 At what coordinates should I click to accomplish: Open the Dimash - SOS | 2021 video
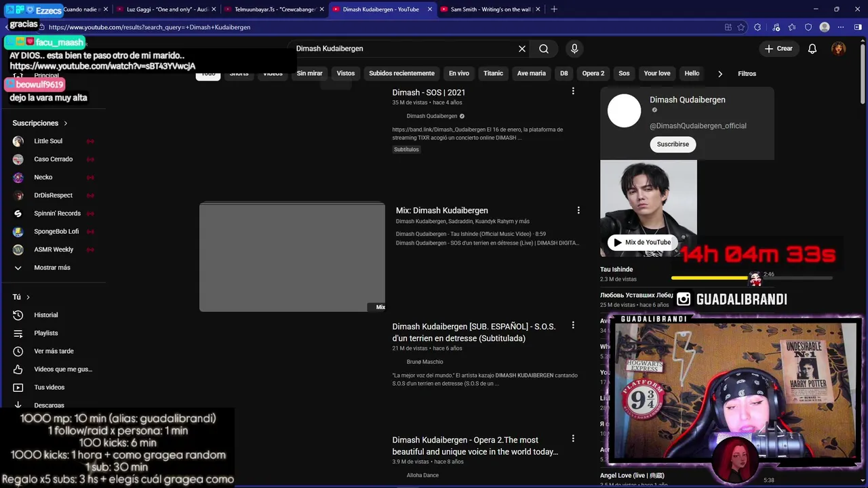429,92
